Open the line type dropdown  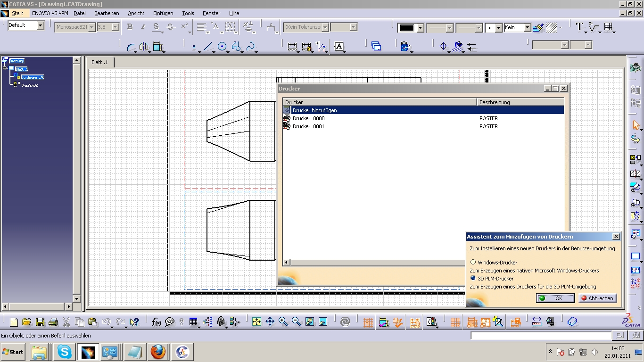tap(479, 28)
